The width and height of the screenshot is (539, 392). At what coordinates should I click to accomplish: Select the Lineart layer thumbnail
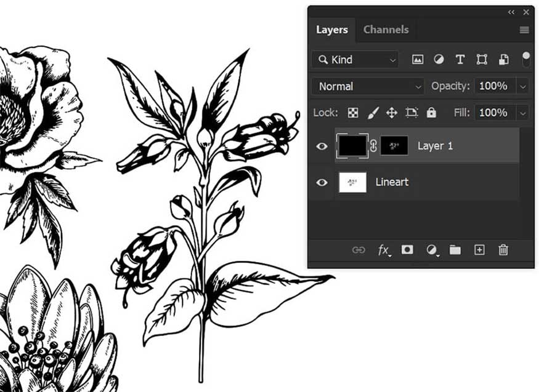pos(352,182)
